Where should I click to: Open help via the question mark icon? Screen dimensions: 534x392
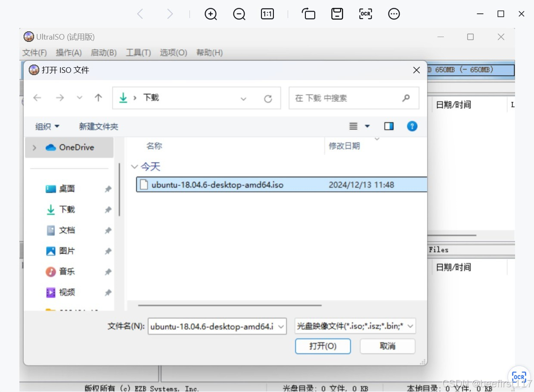(412, 126)
